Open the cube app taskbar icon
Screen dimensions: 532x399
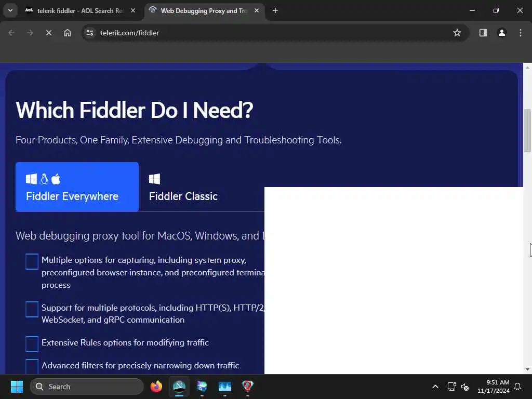click(202, 387)
